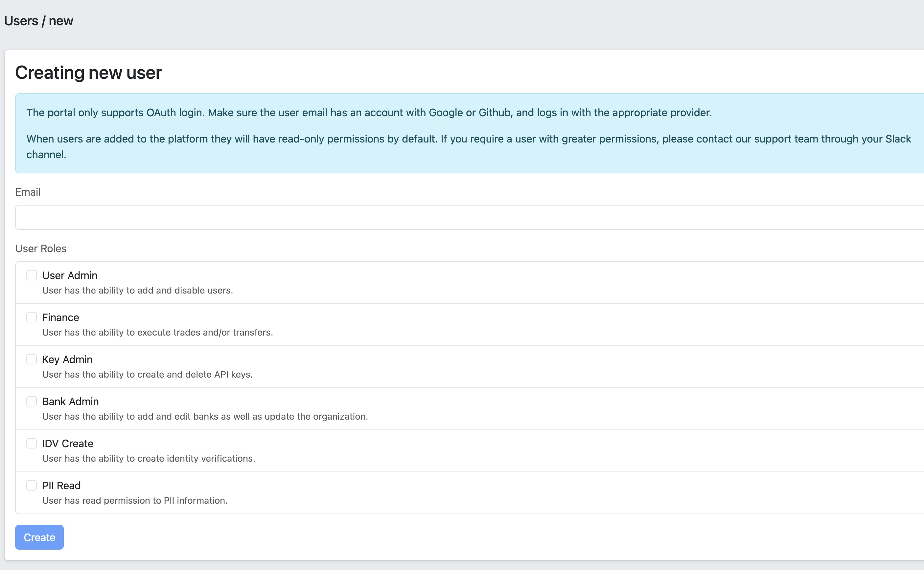Click the 'new' breadcrumb text
Screen dimensions: 924x570
pyautogui.click(x=61, y=21)
